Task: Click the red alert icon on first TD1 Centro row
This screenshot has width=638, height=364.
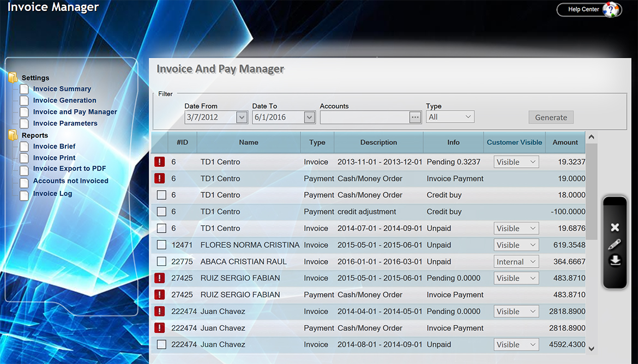Action: click(x=160, y=162)
